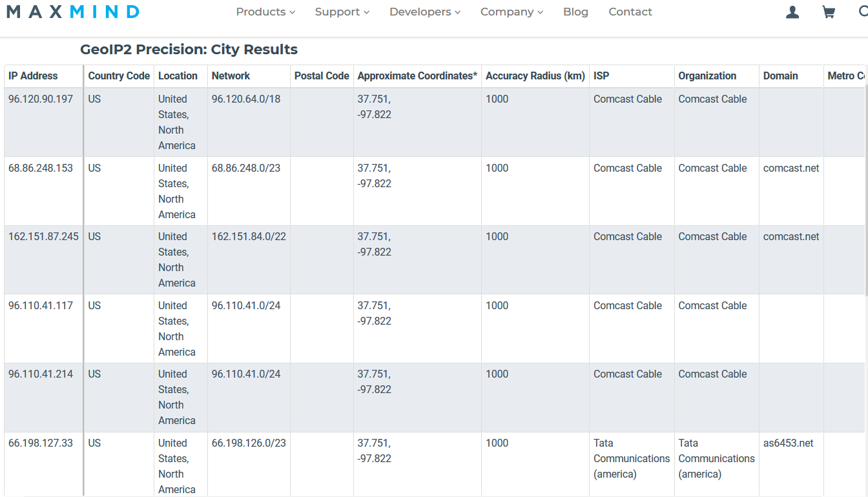
Task: Expand the Developers dropdown
Action: tap(424, 12)
